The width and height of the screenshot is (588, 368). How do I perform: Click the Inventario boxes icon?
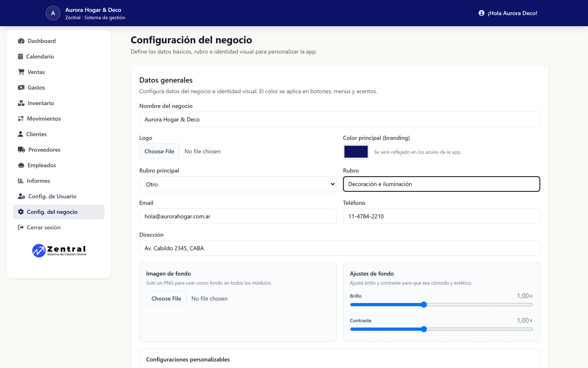pos(21,103)
